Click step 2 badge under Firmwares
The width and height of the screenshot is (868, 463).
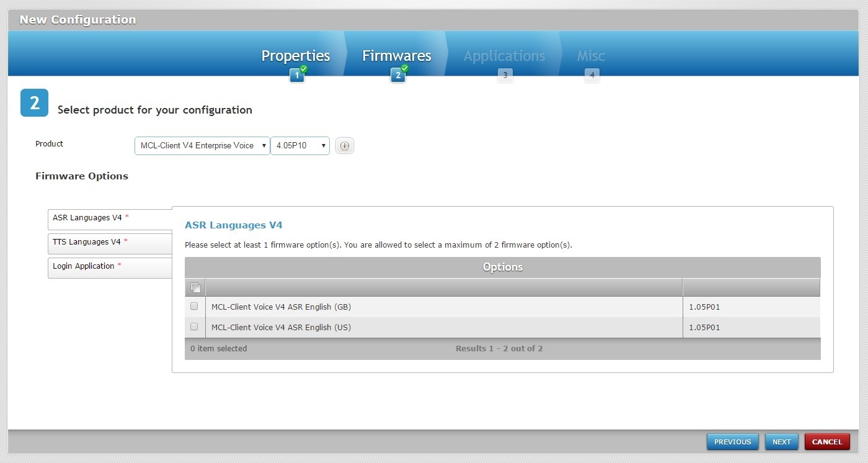tap(398, 76)
